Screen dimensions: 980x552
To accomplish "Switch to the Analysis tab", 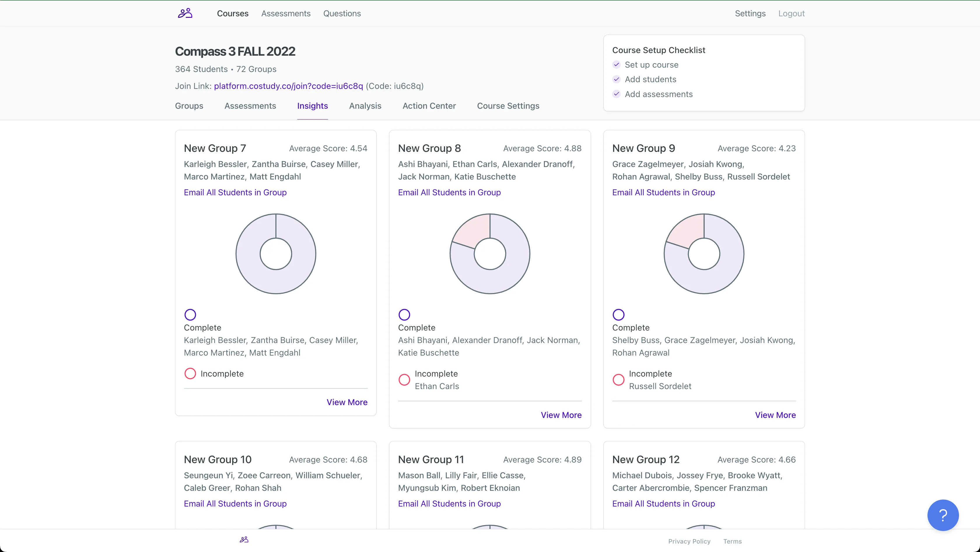I will 365,106.
